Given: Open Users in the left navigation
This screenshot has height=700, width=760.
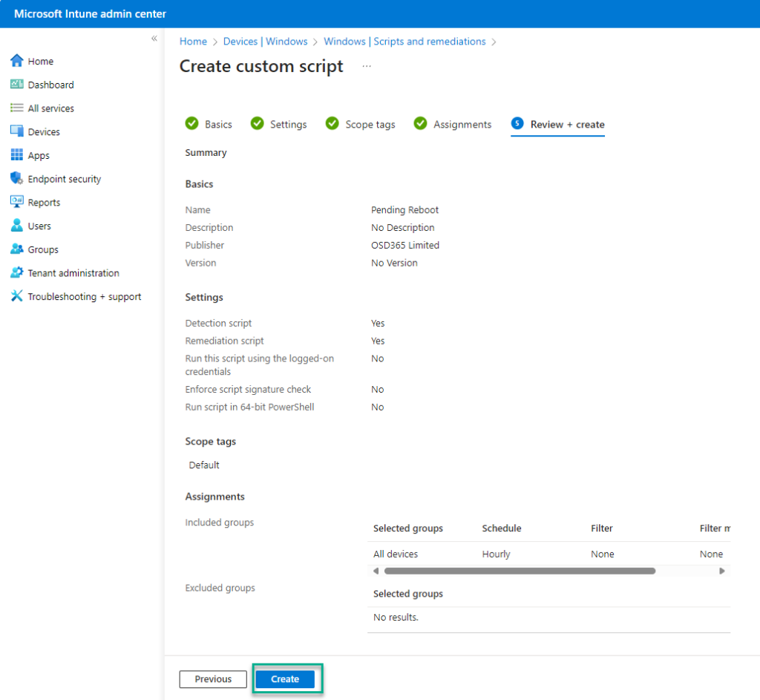Looking at the screenshot, I should coord(39,226).
